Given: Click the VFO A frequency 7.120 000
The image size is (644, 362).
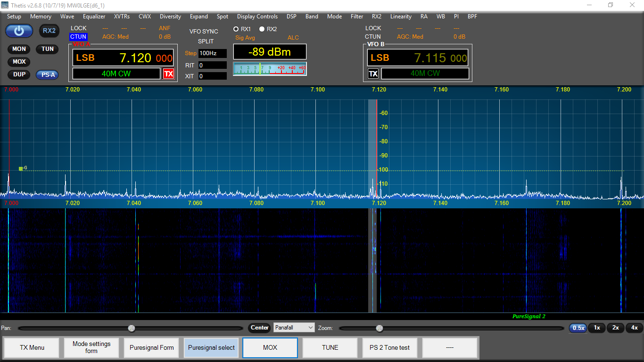Looking at the screenshot, I should click(x=146, y=58).
